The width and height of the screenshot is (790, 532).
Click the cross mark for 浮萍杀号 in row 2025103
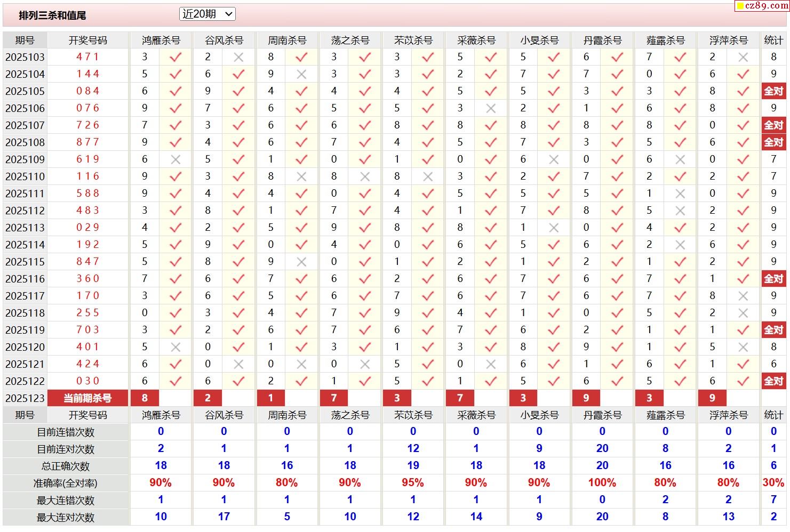(743, 57)
